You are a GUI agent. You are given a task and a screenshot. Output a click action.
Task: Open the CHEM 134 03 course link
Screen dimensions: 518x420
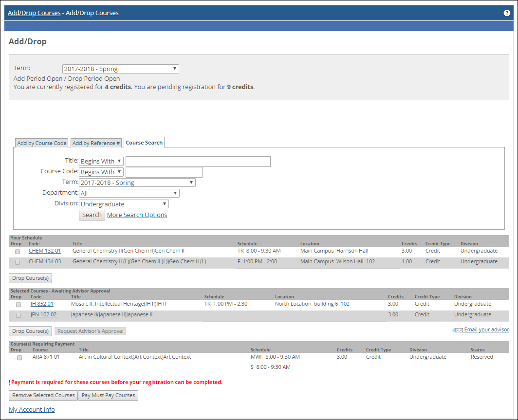[45, 261]
